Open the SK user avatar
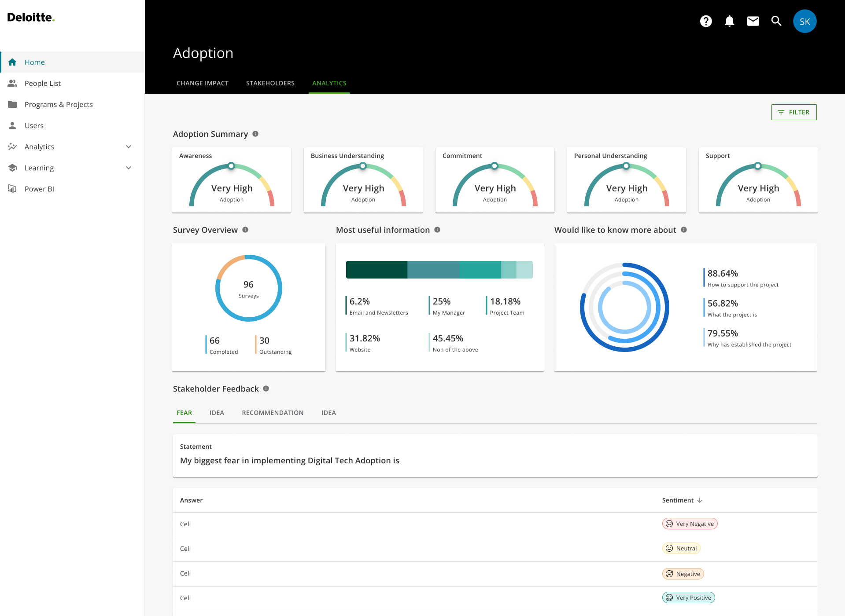The image size is (845, 616). (804, 21)
